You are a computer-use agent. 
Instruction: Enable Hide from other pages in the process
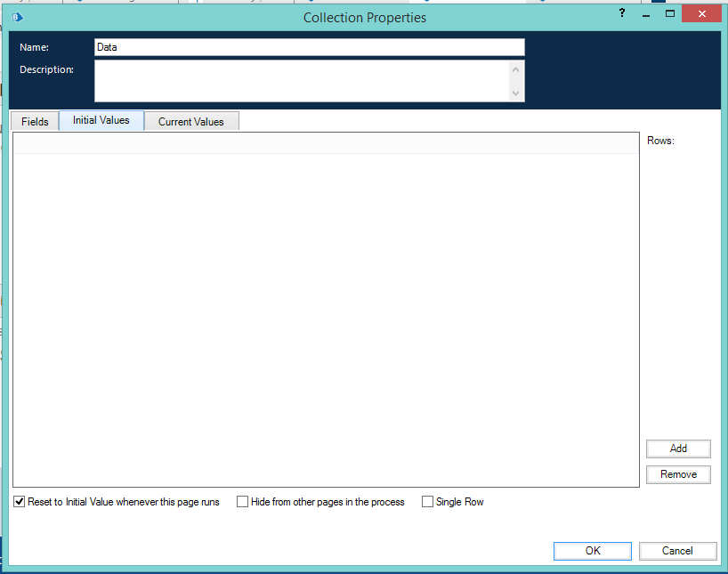(242, 502)
